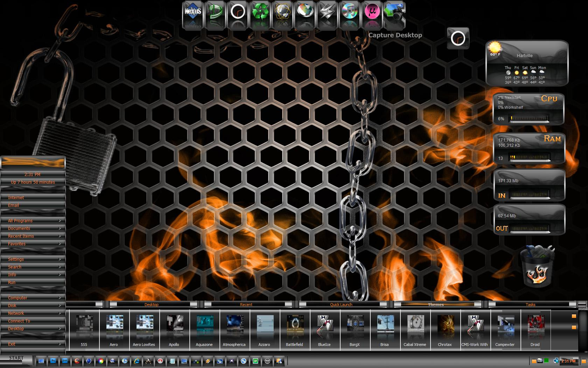Apply the 555 theme thumbnail
This screenshot has height=368, width=588.
coord(84,330)
